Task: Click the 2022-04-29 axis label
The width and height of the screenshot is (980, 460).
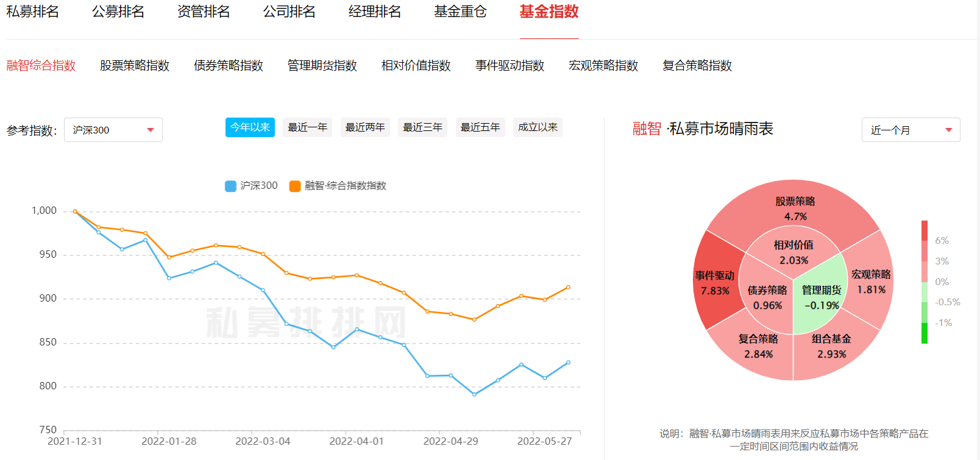Action: [x=450, y=441]
